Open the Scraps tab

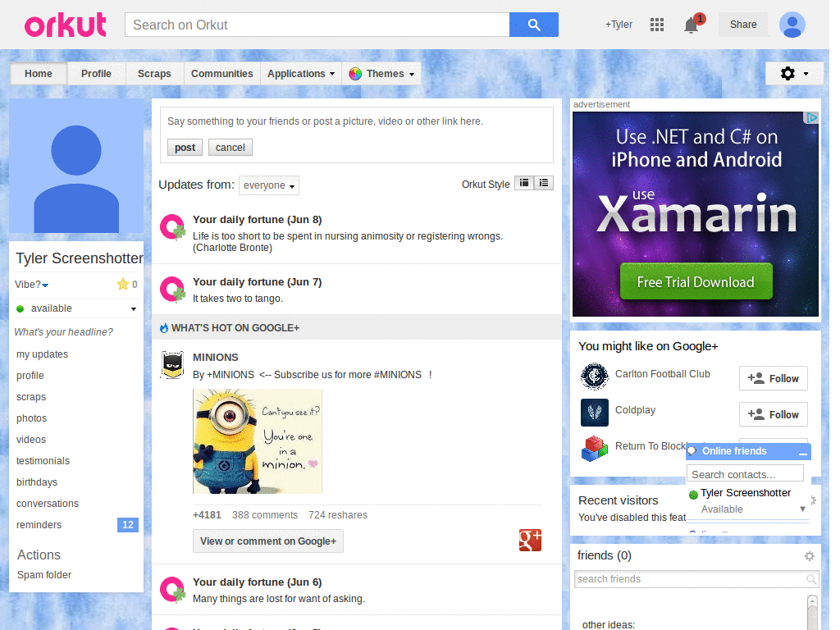(x=154, y=73)
